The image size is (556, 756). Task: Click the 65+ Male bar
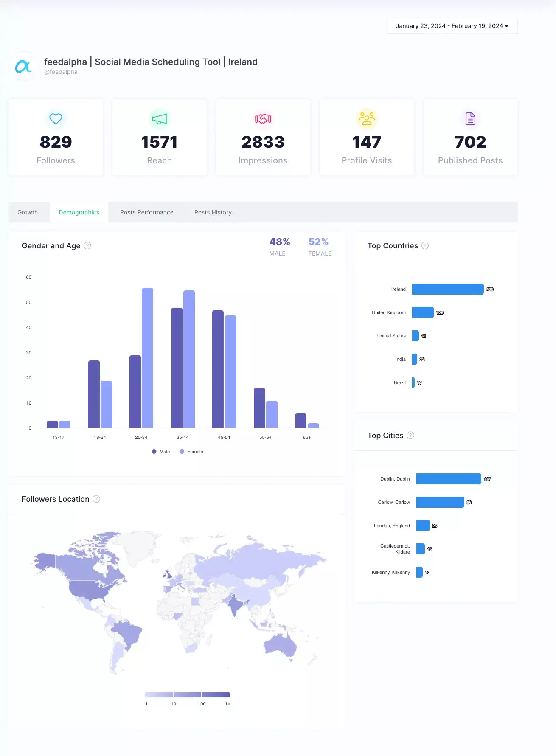[x=300, y=421]
